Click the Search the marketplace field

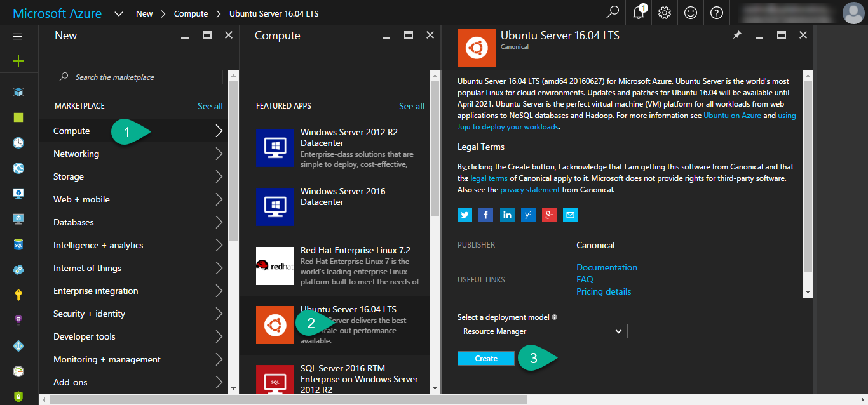(x=139, y=77)
